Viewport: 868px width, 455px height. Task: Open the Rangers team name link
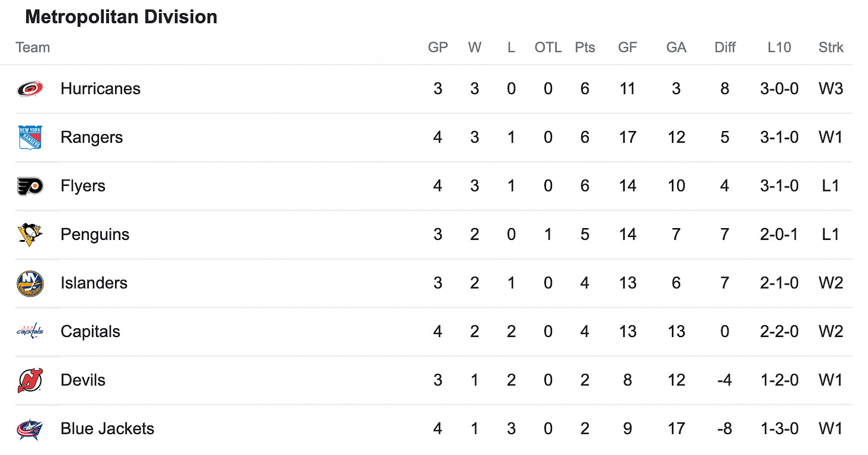[91, 138]
